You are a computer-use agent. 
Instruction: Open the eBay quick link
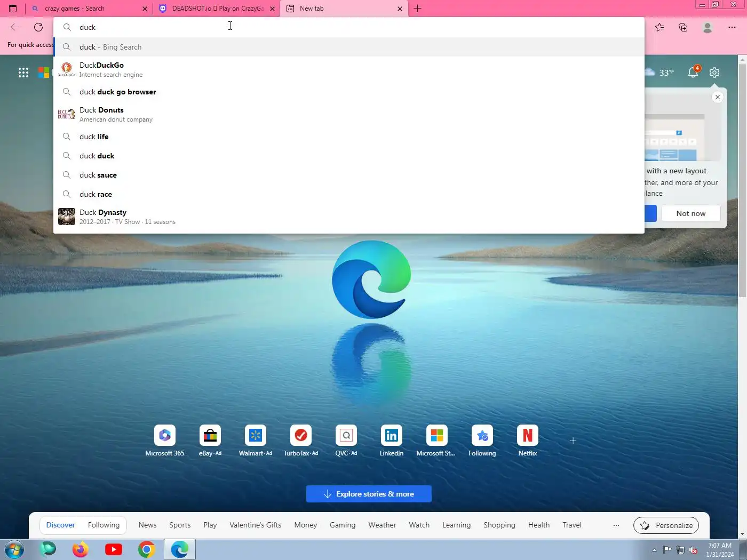pyautogui.click(x=210, y=441)
